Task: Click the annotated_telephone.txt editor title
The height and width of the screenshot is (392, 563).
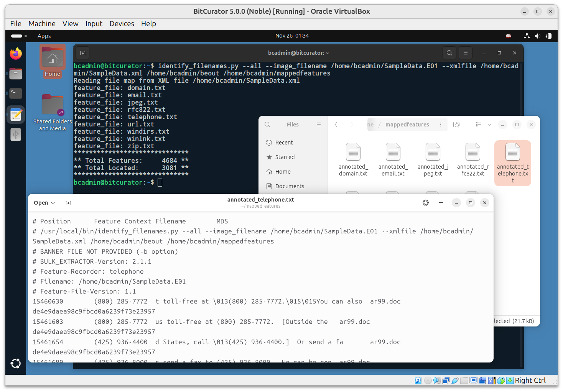Action: (x=261, y=200)
